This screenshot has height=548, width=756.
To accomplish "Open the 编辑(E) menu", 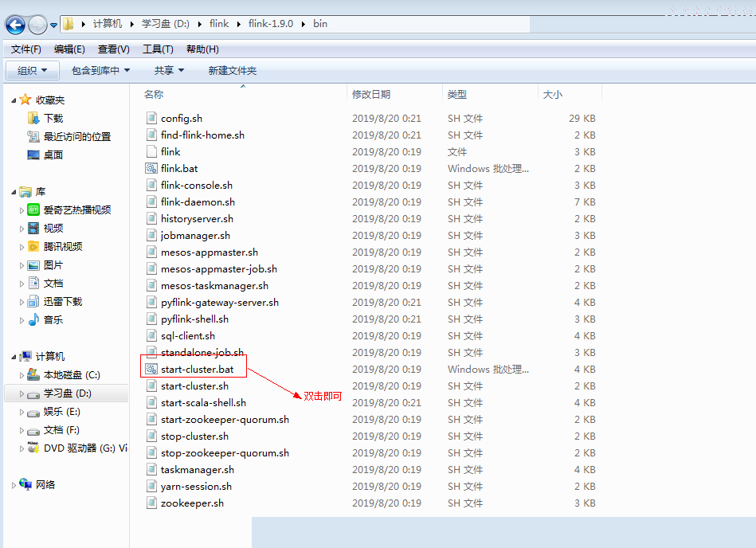I will [69, 49].
